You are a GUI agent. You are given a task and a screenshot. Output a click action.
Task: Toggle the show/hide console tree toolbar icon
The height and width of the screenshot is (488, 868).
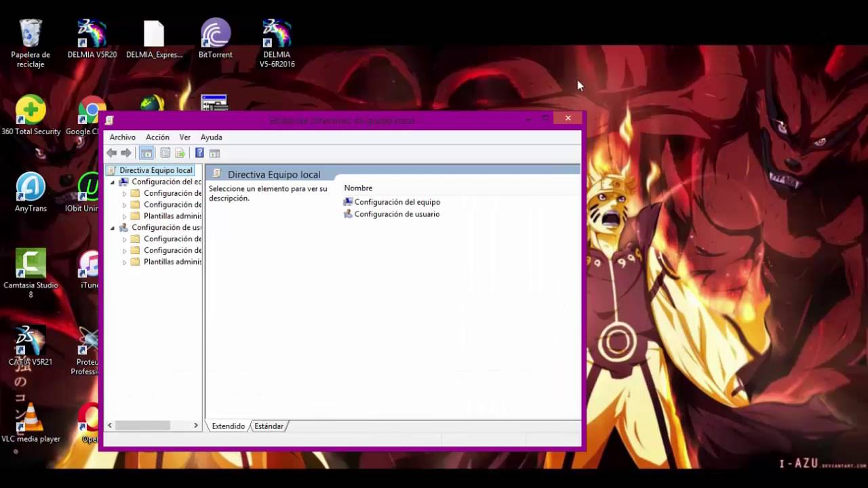(146, 153)
